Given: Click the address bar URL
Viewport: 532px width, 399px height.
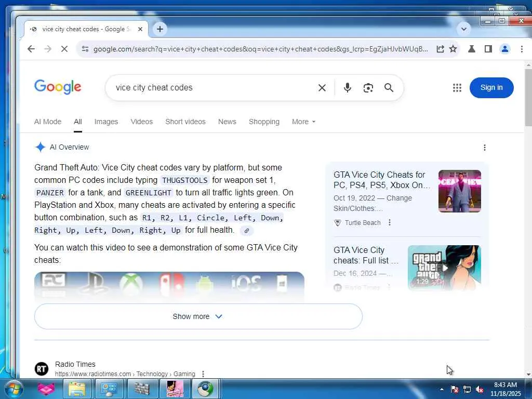Looking at the screenshot, I should click(x=261, y=49).
